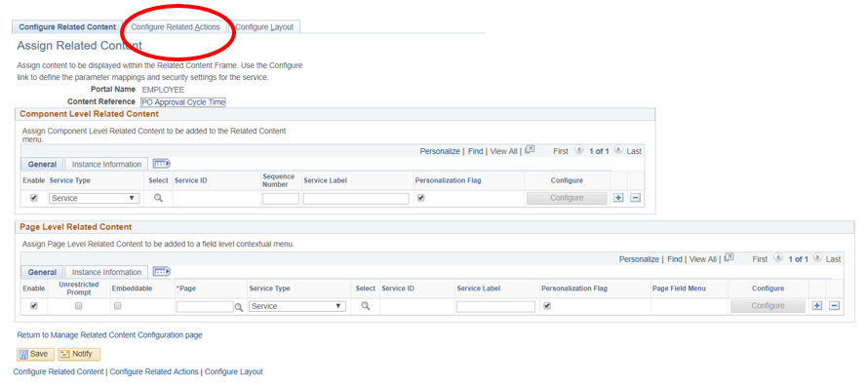Click the Page input field
The width and height of the screenshot is (868, 386).
(205, 306)
